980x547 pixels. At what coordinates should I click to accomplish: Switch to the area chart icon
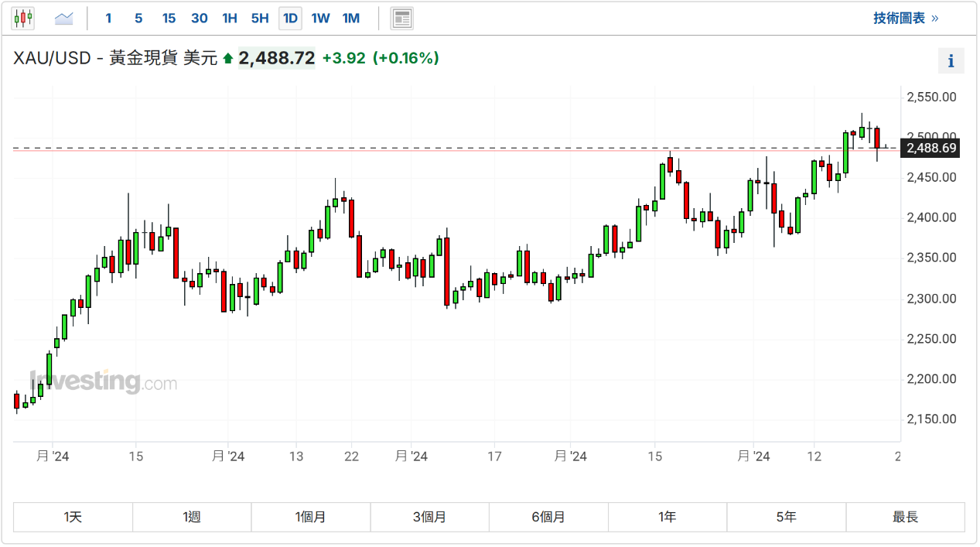(x=63, y=18)
